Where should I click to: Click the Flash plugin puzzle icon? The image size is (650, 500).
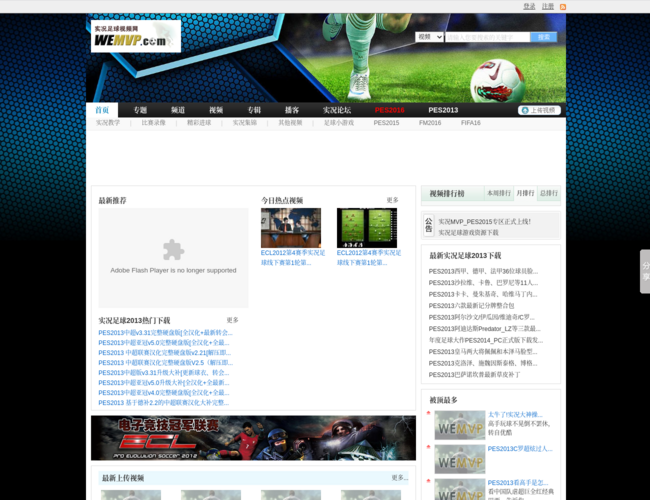coord(173,249)
